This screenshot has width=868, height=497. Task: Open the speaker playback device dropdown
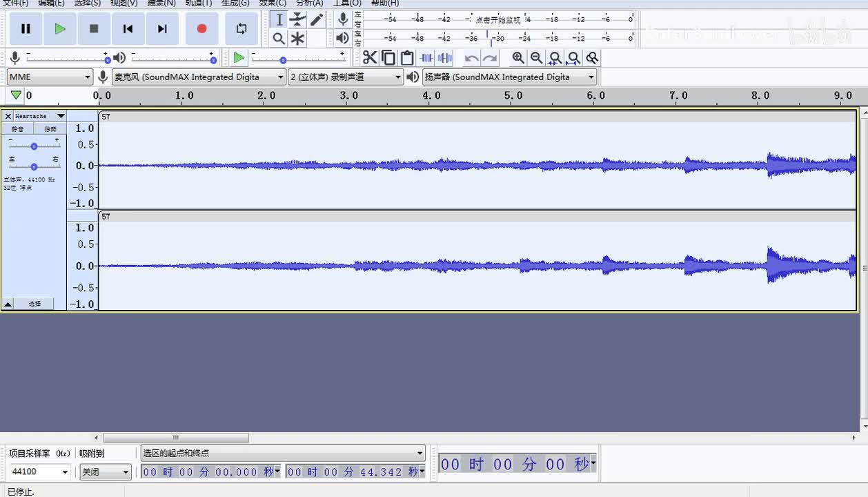click(509, 77)
